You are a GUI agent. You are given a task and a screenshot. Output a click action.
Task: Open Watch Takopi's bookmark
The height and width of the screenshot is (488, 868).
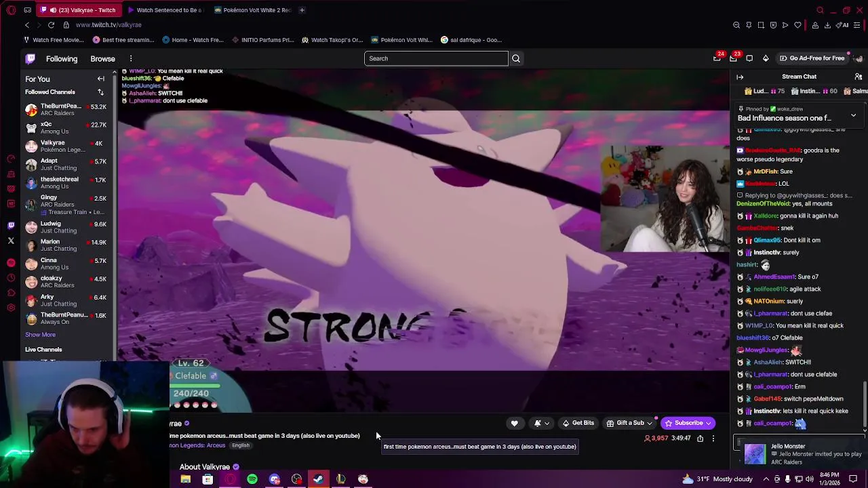(332, 40)
